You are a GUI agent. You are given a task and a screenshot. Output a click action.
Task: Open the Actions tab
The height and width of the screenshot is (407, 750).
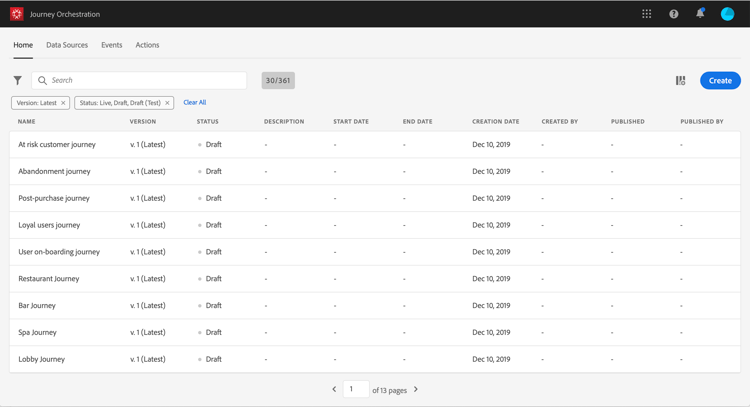[x=147, y=45]
